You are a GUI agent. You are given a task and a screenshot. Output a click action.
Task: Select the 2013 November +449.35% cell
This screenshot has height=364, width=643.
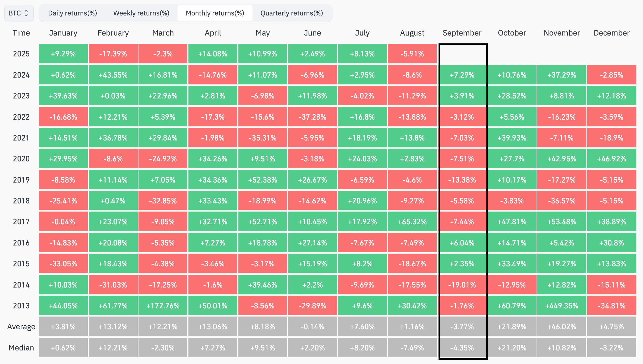[562, 306]
